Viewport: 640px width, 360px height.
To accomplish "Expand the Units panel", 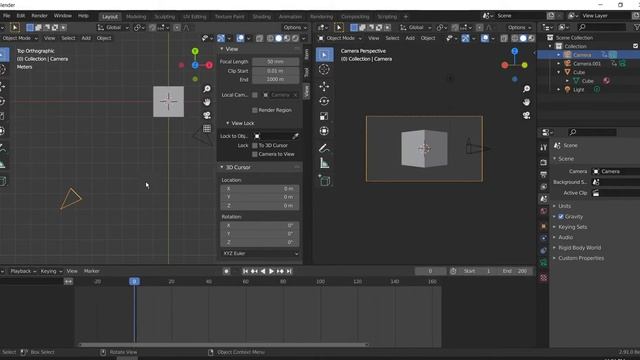I will point(564,206).
